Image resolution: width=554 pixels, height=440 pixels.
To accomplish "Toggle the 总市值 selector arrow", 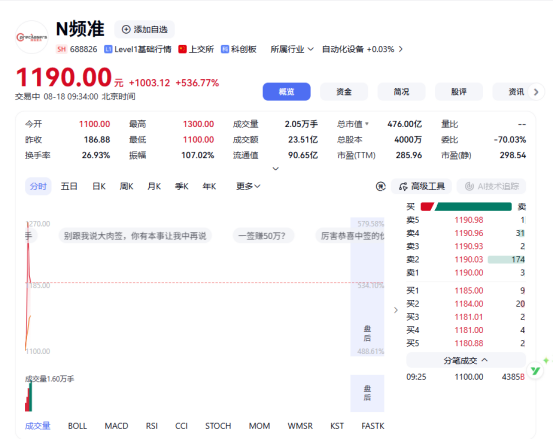I will 367,124.
